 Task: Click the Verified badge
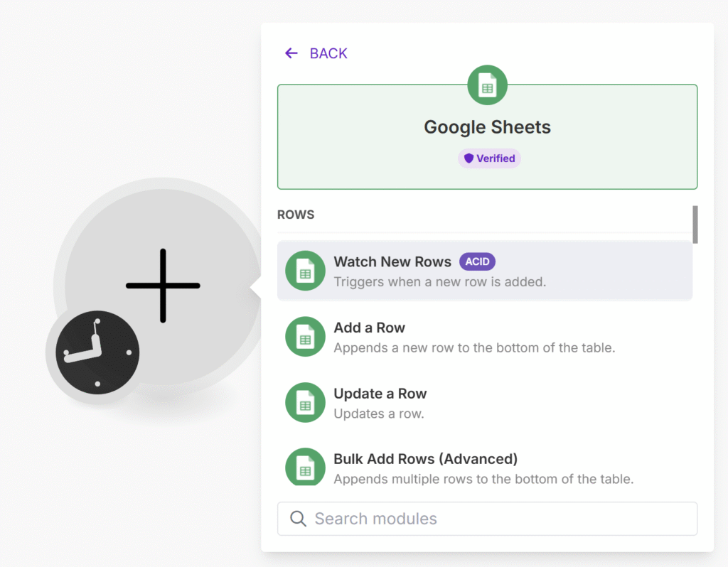(x=489, y=158)
